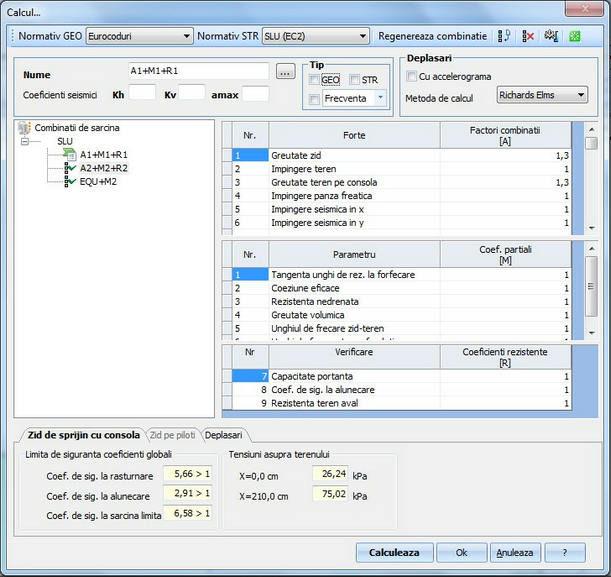Click the seismic wave toolbar icon
The height and width of the screenshot is (577, 611).
551,36
